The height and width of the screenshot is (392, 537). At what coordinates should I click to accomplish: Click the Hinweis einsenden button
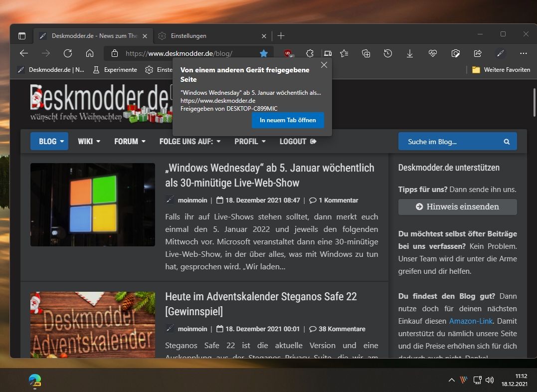coord(458,206)
